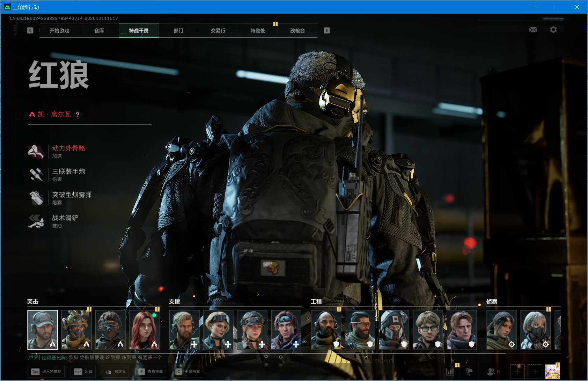The image size is (588, 381).
Task: Click the player avatar at bottom right
Action: pyautogui.click(x=552, y=372)
